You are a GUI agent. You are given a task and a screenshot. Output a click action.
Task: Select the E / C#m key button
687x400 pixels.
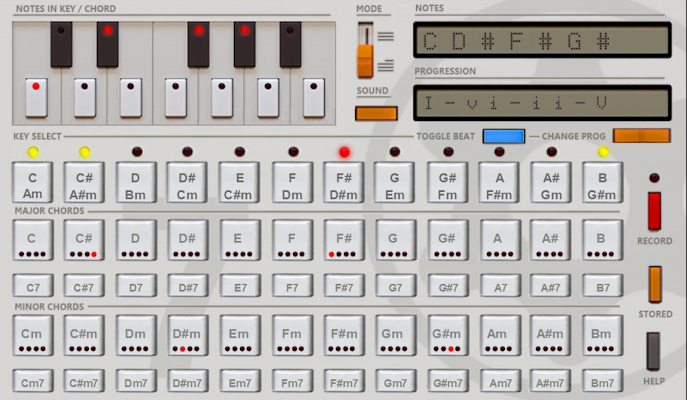click(x=239, y=182)
